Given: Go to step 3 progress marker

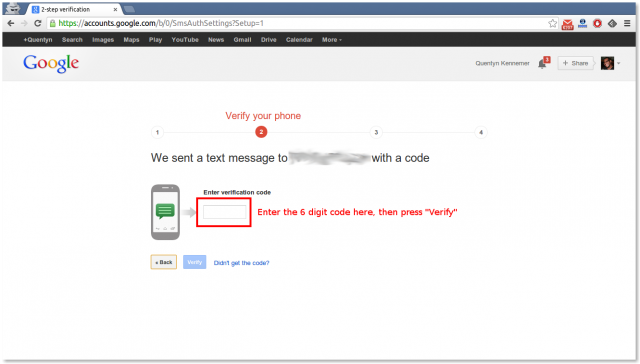Looking at the screenshot, I should point(376,132).
